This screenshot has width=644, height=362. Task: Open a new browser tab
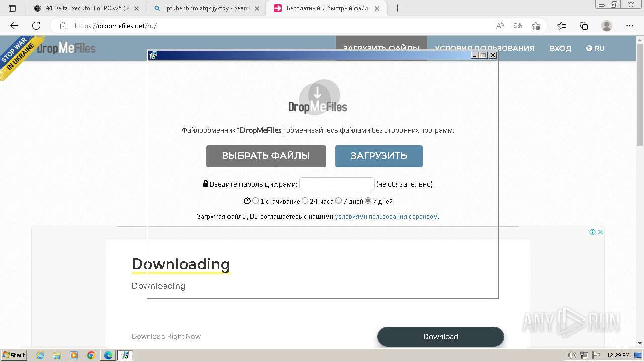[397, 8]
